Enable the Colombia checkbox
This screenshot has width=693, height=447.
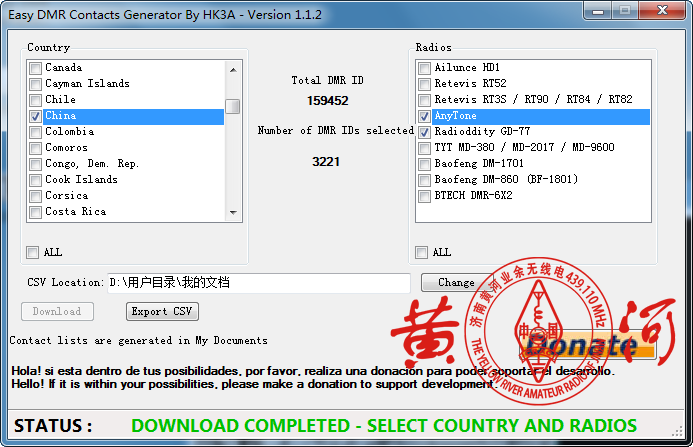coord(35,132)
